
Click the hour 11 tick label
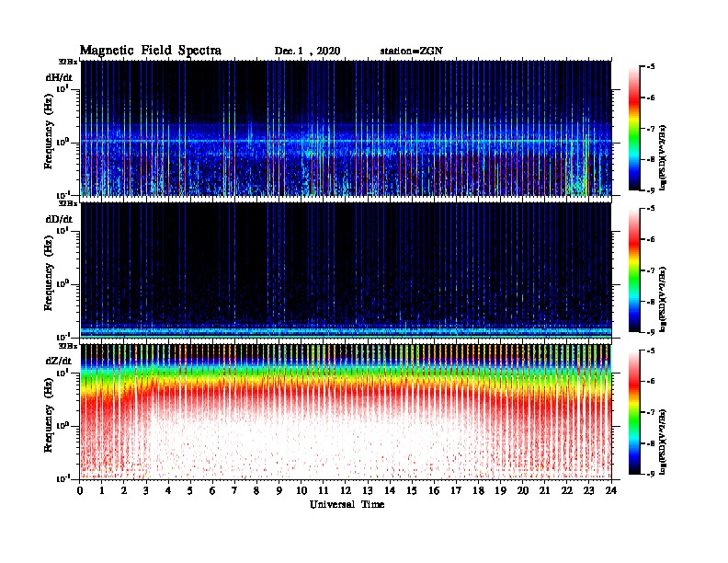pos(324,491)
